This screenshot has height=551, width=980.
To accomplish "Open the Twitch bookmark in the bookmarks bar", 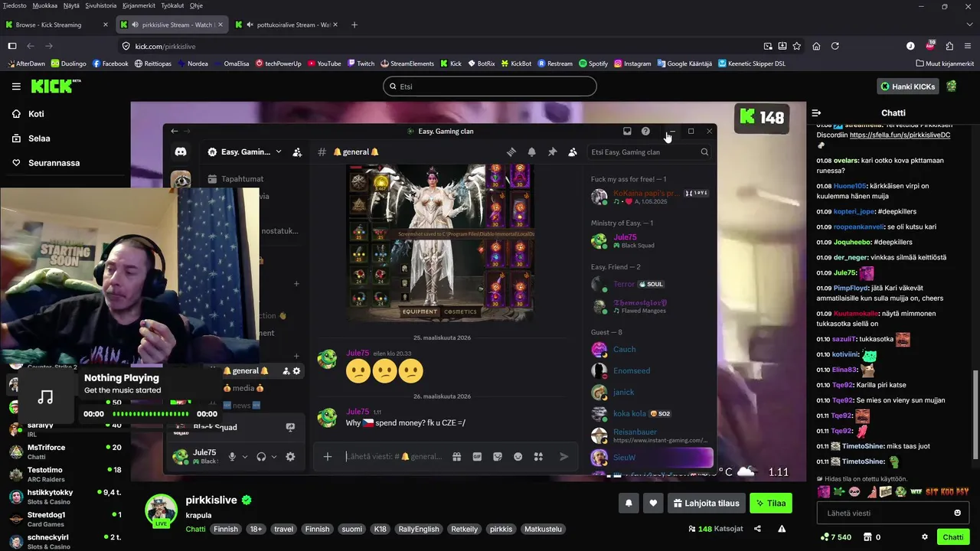I will [x=361, y=64].
